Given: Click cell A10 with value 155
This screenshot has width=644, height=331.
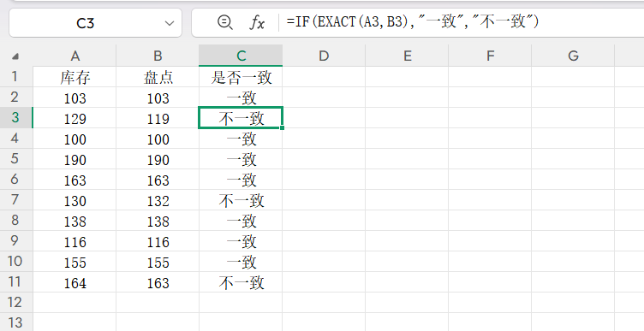Looking at the screenshot, I should 75,261.
